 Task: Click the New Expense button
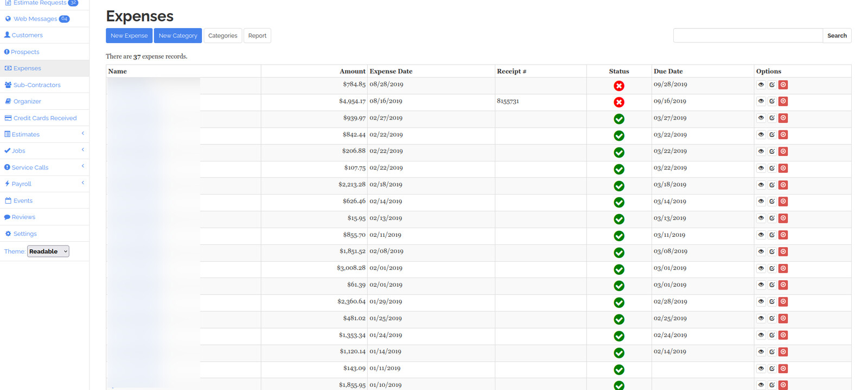pos(129,36)
